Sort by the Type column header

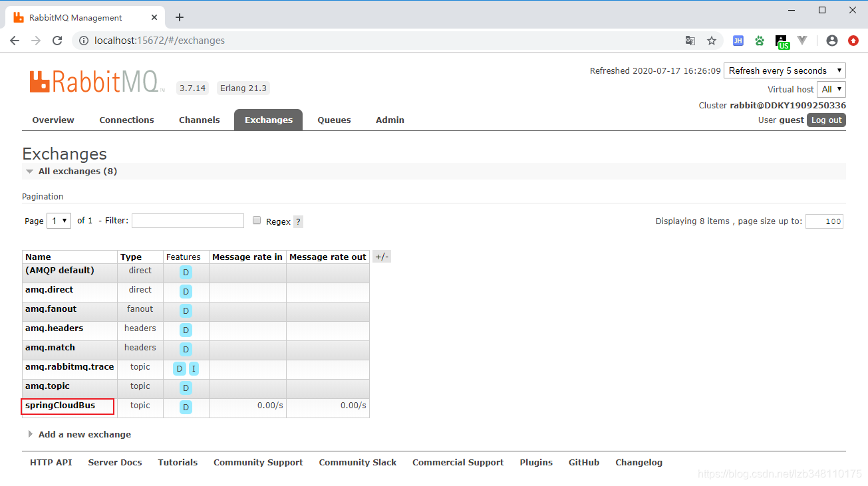131,257
